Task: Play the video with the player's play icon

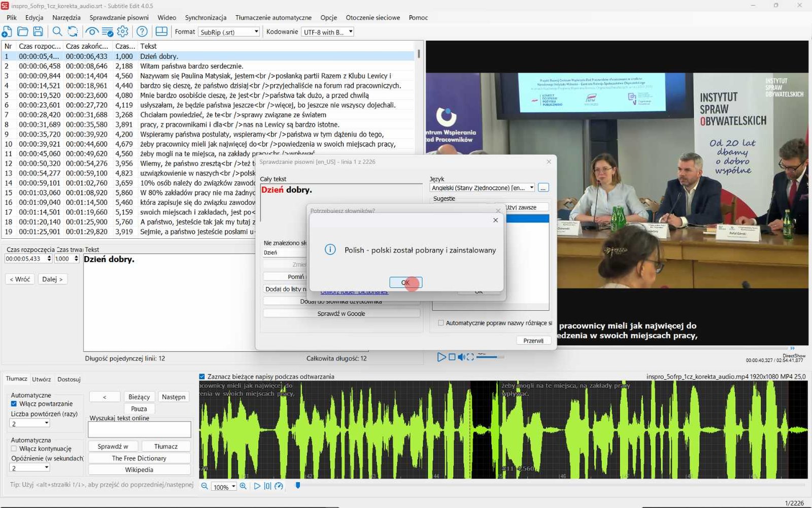Action: [441, 357]
